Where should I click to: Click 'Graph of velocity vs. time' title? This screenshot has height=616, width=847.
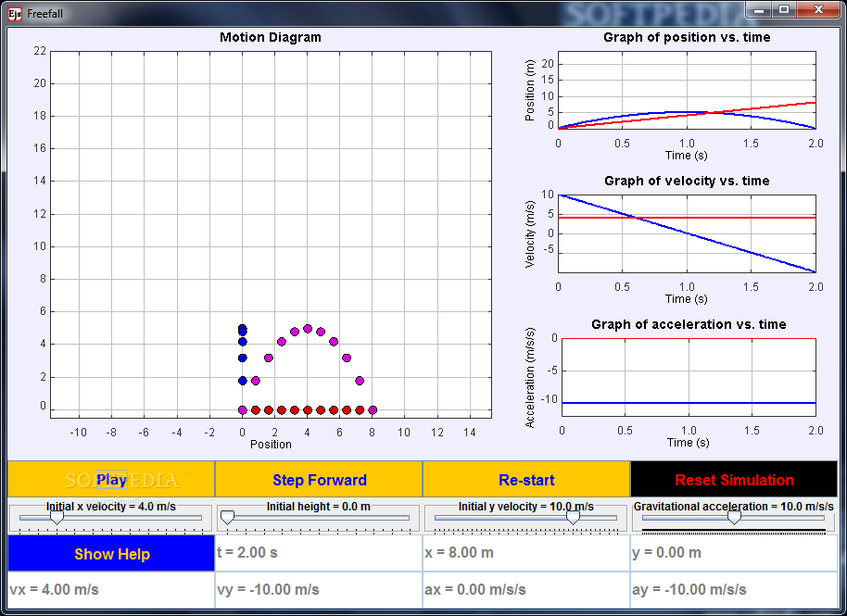(x=687, y=181)
